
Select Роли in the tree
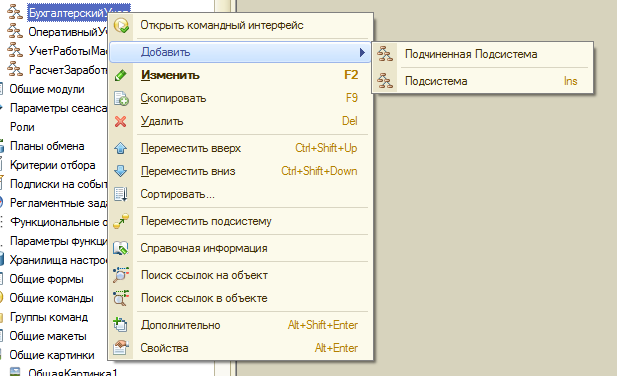click(x=22, y=127)
